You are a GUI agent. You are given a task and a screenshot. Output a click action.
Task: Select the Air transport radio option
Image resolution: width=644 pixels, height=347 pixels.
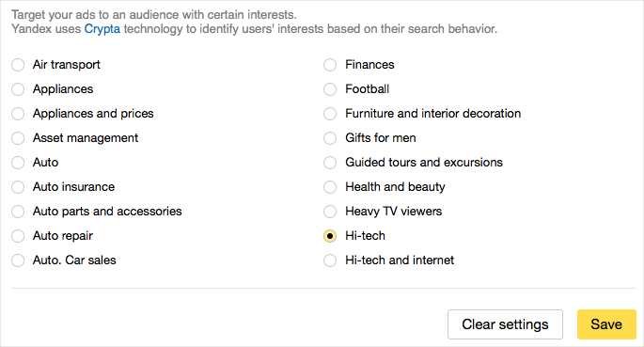point(18,65)
